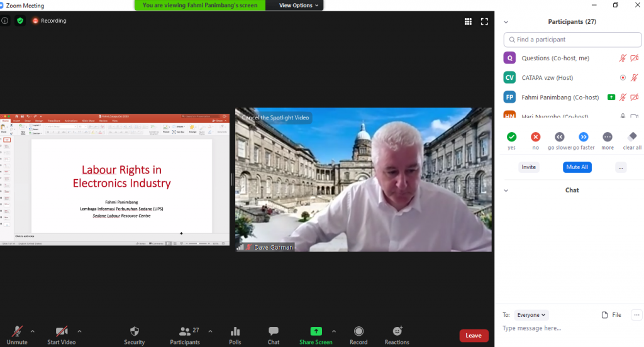Click Dave Gorman's muted mic indicator
The width and height of the screenshot is (644, 347).
point(248,247)
